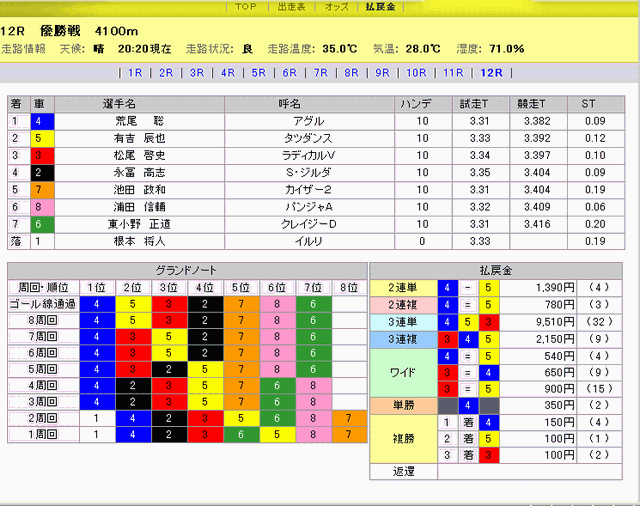
Task: Open the TOP tab
Action: (x=246, y=7)
